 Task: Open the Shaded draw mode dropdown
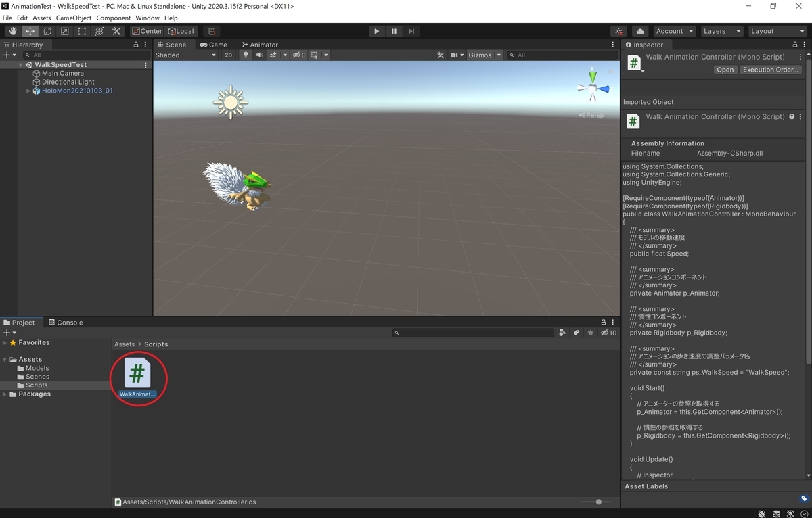tap(185, 55)
